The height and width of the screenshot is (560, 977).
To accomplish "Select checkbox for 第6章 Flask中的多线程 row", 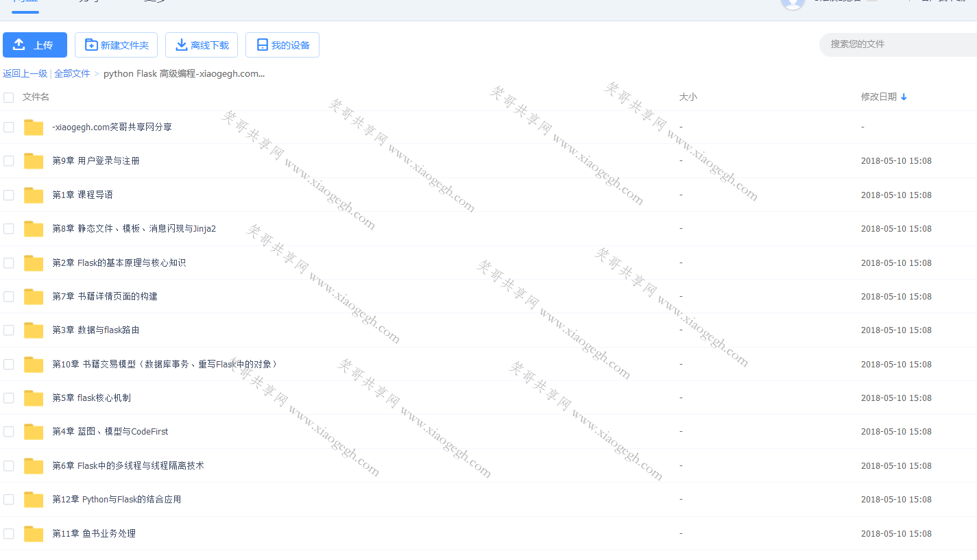I will [8, 465].
